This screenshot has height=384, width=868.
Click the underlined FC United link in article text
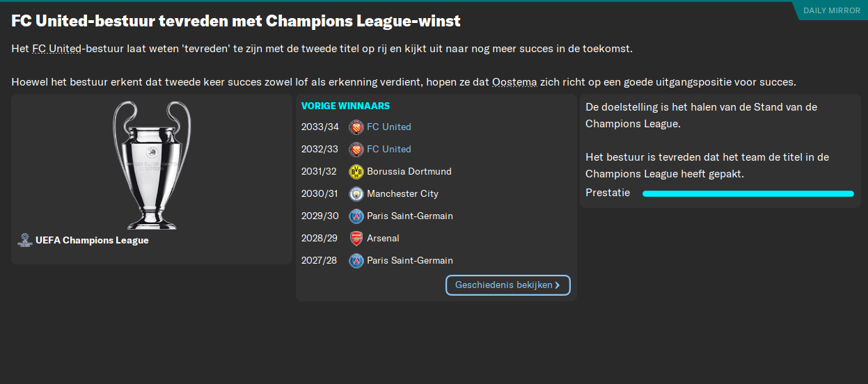[x=56, y=49]
